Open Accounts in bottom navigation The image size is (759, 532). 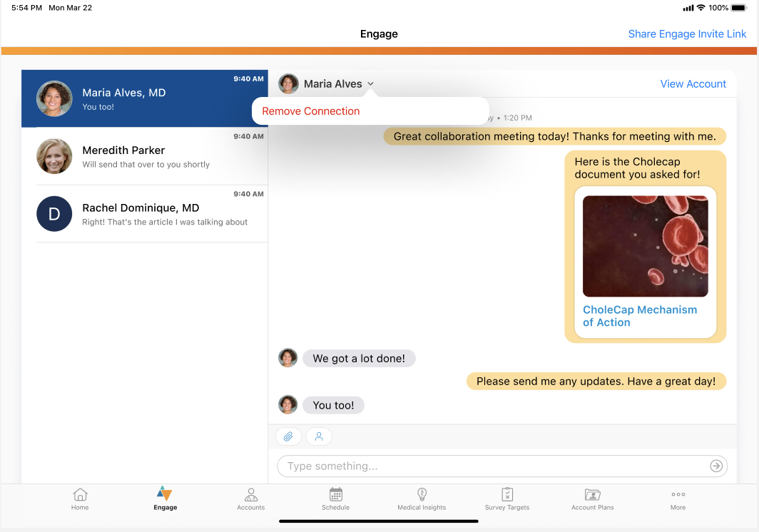(x=250, y=498)
